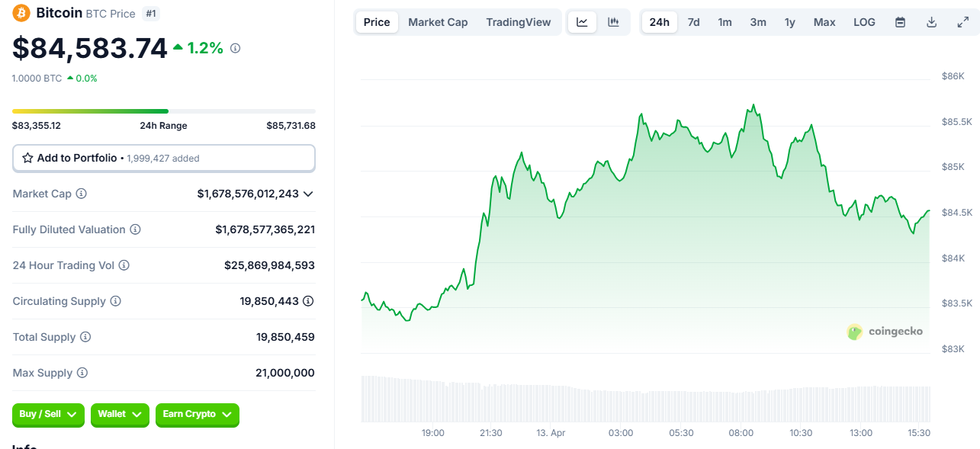Expand chart to fullscreen
Image resolution: width=980 pixels, height=449 pixels.
pos(962,22)
